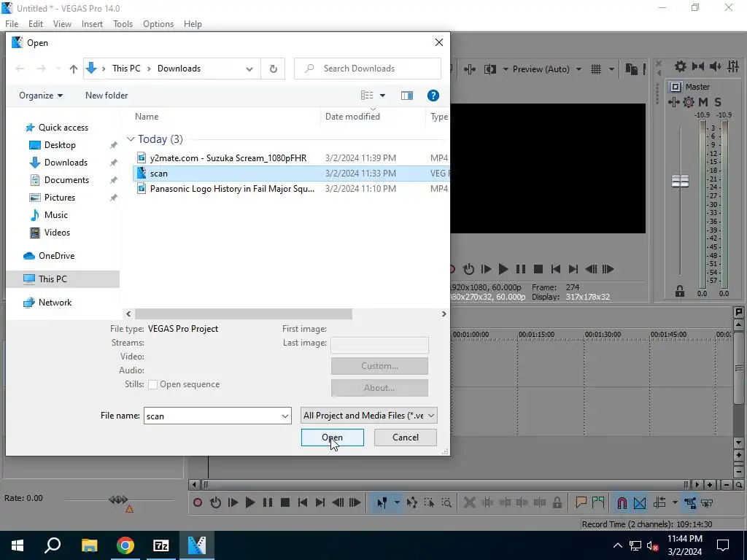Open the Insert menu
The image size is (747, 560).
[92, 24]
